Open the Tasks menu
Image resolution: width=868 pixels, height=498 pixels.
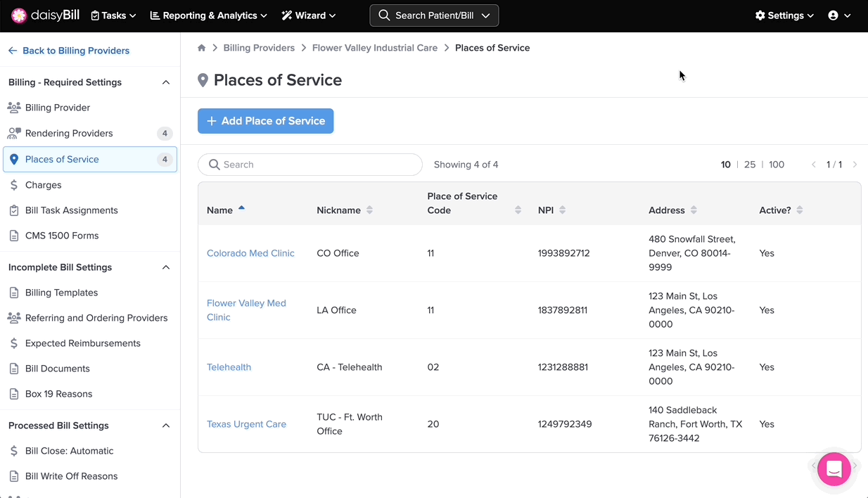click(x=113, y=15)
